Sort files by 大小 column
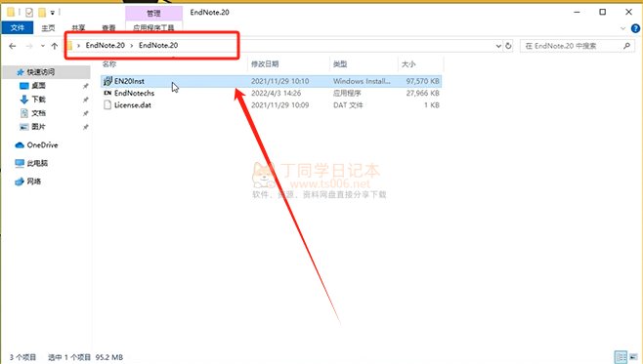This screenshot has width=643, height=364. (408, 63)
